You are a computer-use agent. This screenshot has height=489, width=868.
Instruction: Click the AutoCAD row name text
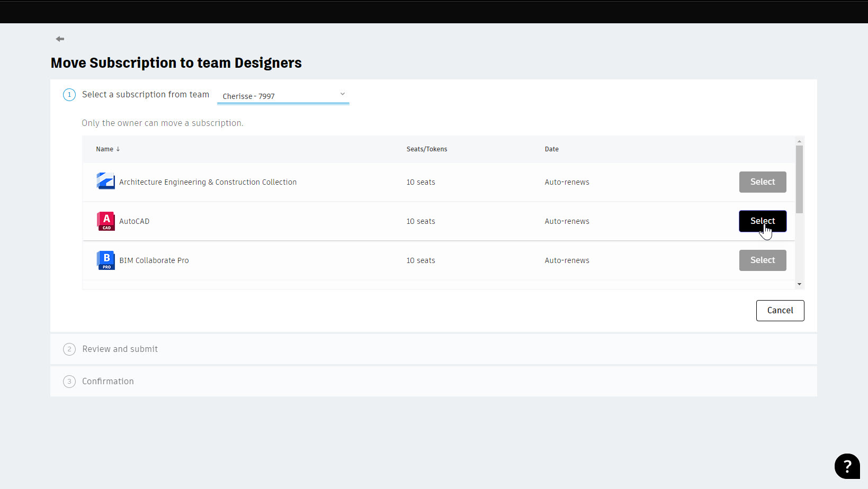click(134, 221)
